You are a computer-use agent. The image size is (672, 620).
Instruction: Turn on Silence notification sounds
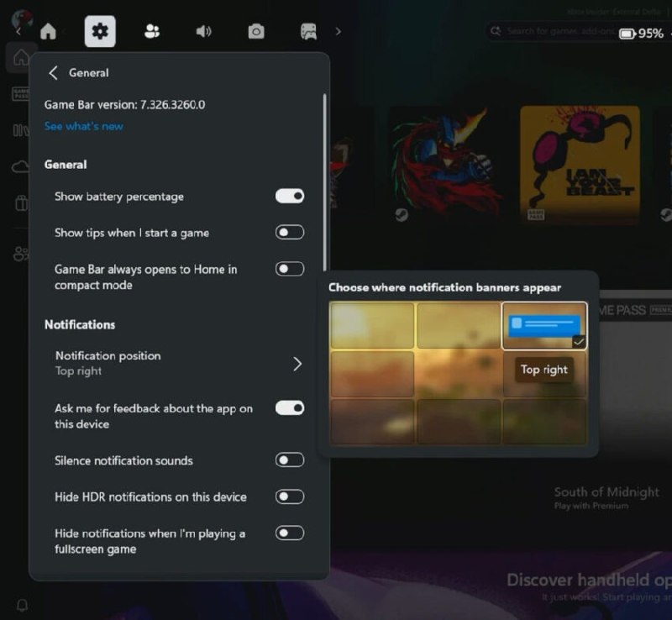point(289,460)
